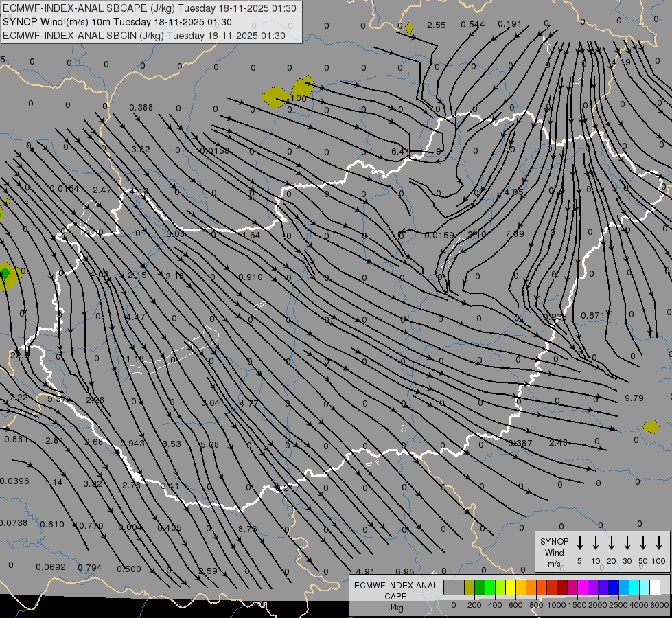
Task: Click the wind arrow above the 10 m/s label
Action: click(x=595, y=543)
